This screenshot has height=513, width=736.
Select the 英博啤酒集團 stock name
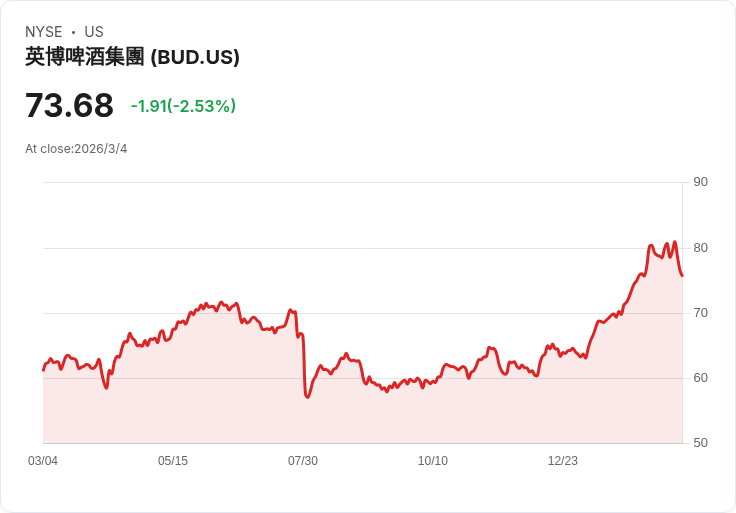tap(85, 57)
